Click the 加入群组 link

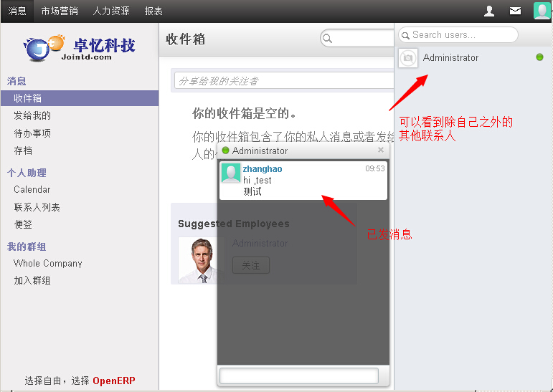click(x=32, y=280)
